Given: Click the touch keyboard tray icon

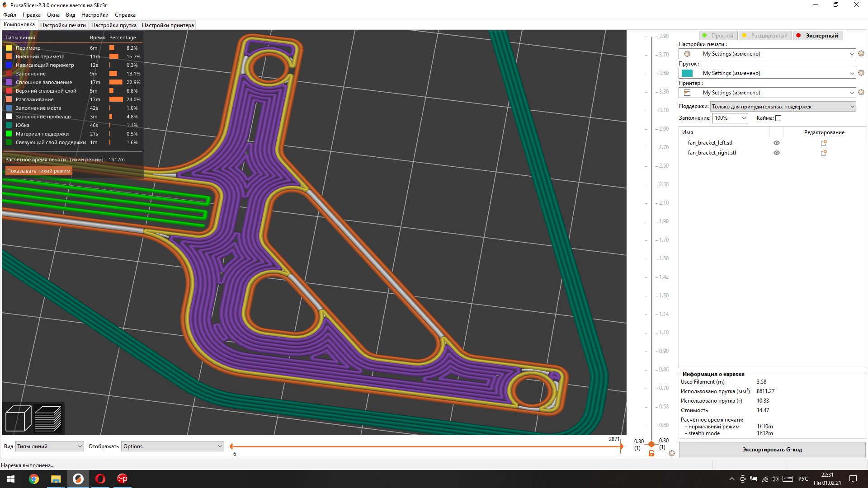Looking at the screenshot, I should [788, 479].
